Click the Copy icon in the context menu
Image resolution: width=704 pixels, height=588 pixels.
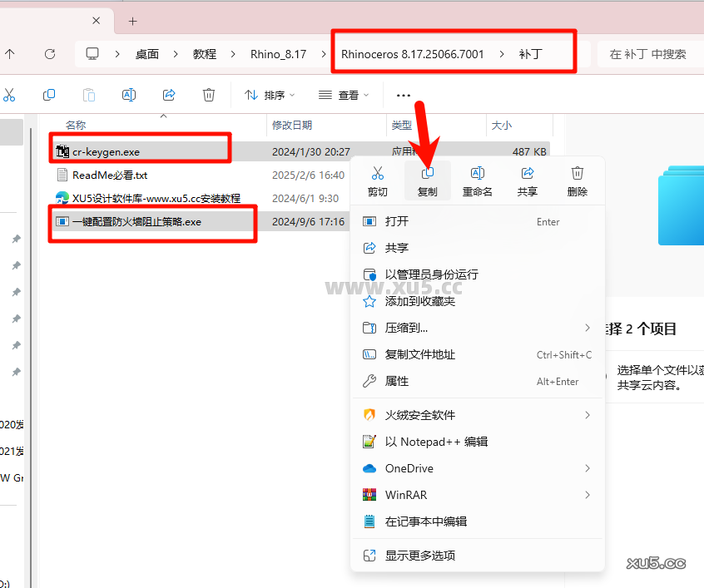[427, 175]
